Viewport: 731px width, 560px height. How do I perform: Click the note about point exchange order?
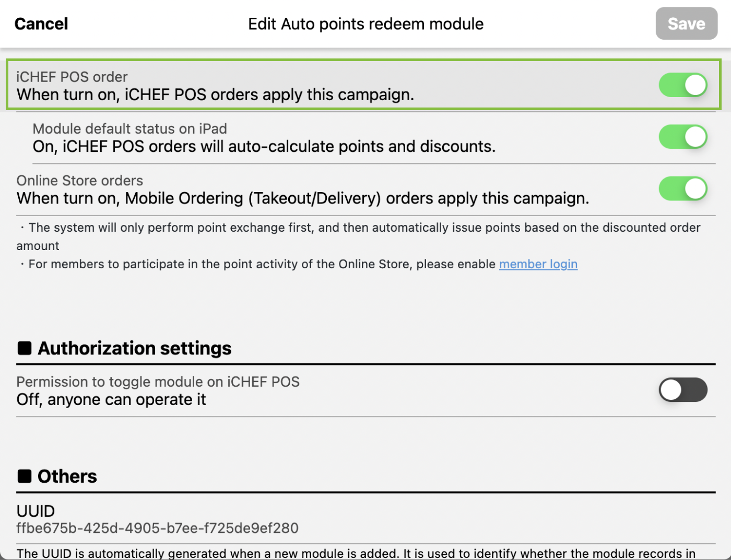[x=360, y=228]
